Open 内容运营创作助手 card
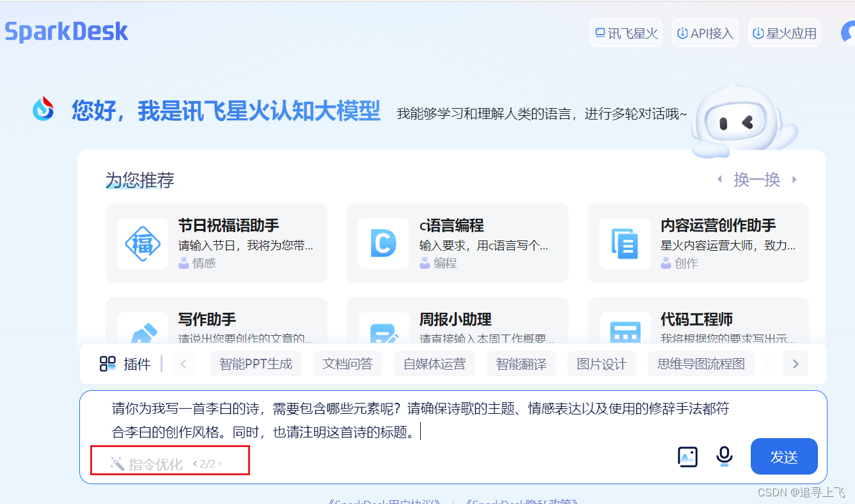855x504 pixels. pyautogui.click(x=698, y=243)
